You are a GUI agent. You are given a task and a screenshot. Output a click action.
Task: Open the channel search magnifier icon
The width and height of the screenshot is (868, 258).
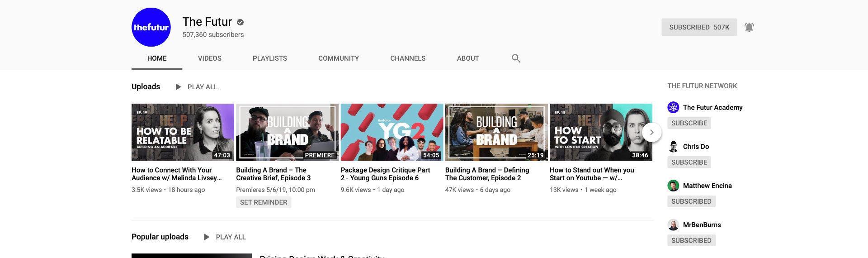click(516, 58)
